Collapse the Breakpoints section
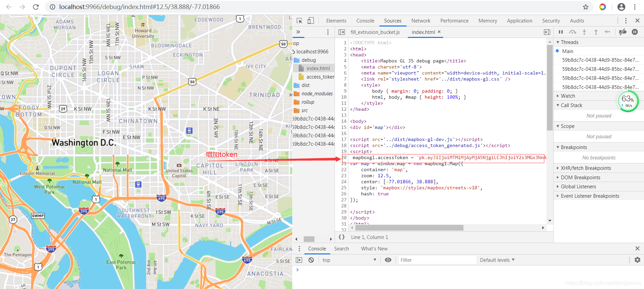 coord(599,147)
